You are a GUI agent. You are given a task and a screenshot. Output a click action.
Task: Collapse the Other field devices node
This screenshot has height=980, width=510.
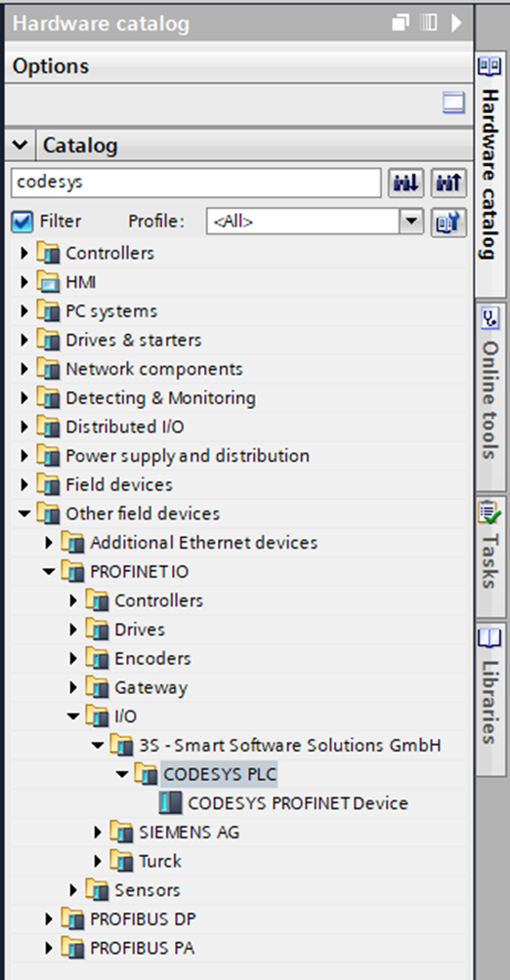click(24, 513)
